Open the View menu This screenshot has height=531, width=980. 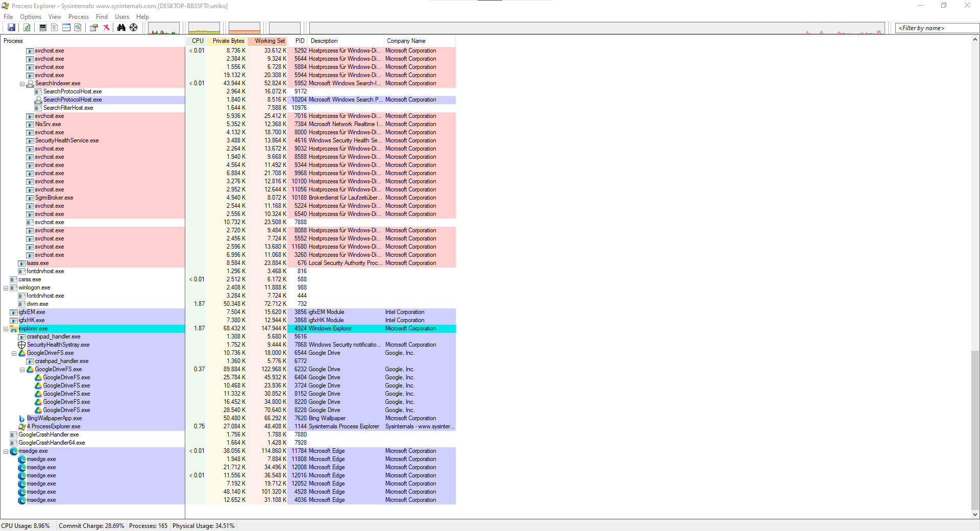(55, 17)
